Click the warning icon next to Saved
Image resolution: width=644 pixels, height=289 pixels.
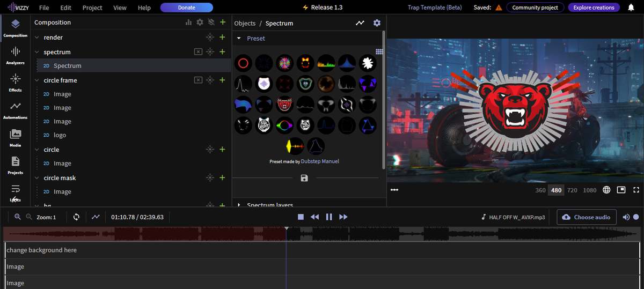[499, 8]
